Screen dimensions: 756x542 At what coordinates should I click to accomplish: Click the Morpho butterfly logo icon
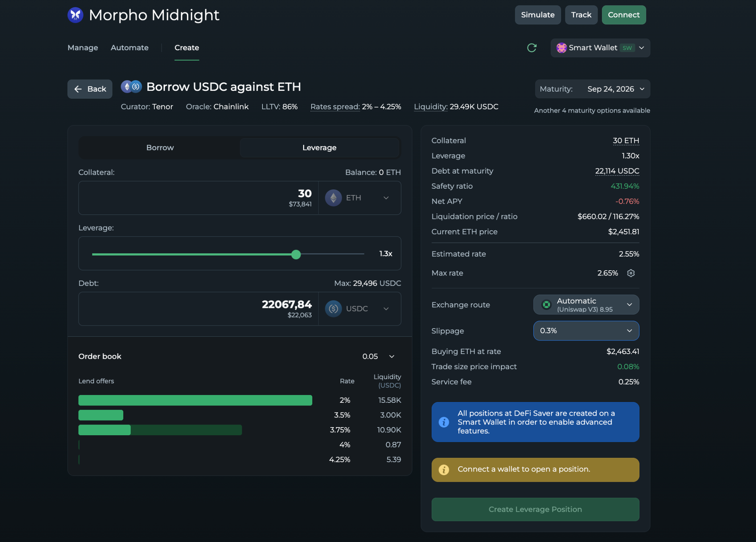coord(75,15)
